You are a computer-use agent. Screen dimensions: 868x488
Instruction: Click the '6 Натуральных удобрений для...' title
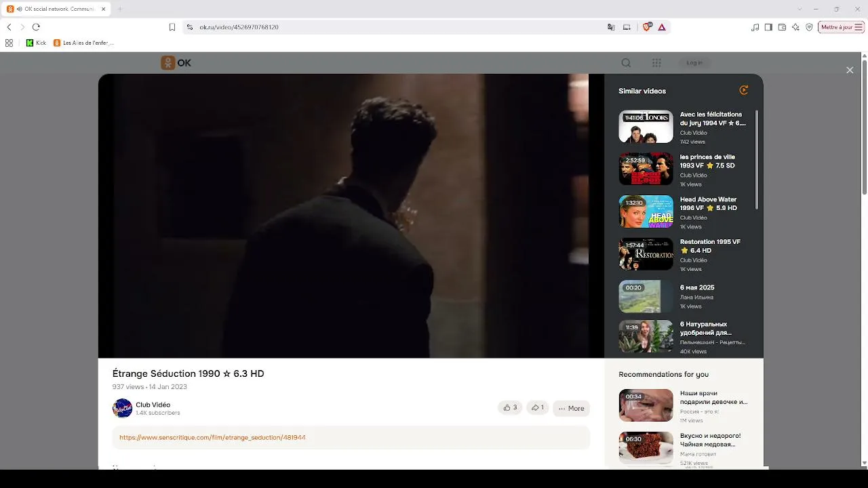pos(706,329)
